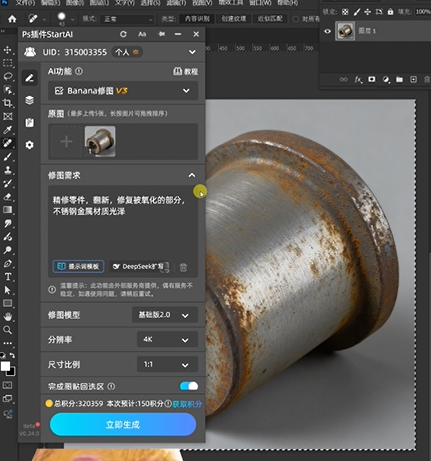Select the 创建纹理 type option

(234, 19)
